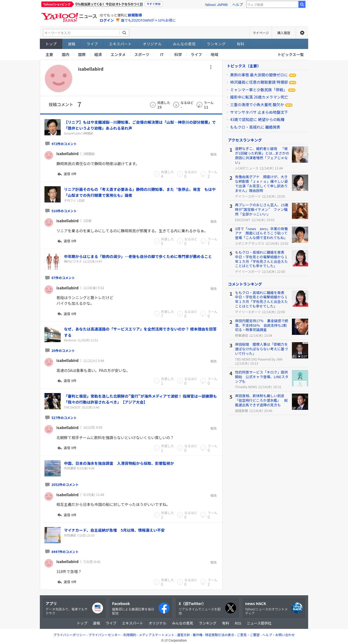Click video thumbnail for 岸田総理 閣僚人事 item

(300, 350)
